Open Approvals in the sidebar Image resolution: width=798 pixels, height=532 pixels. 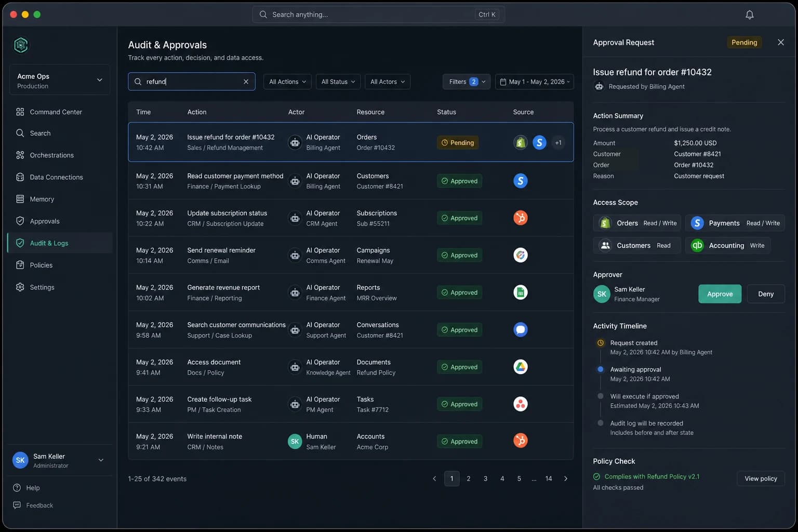pyautogui.click(x=60, y=221)
